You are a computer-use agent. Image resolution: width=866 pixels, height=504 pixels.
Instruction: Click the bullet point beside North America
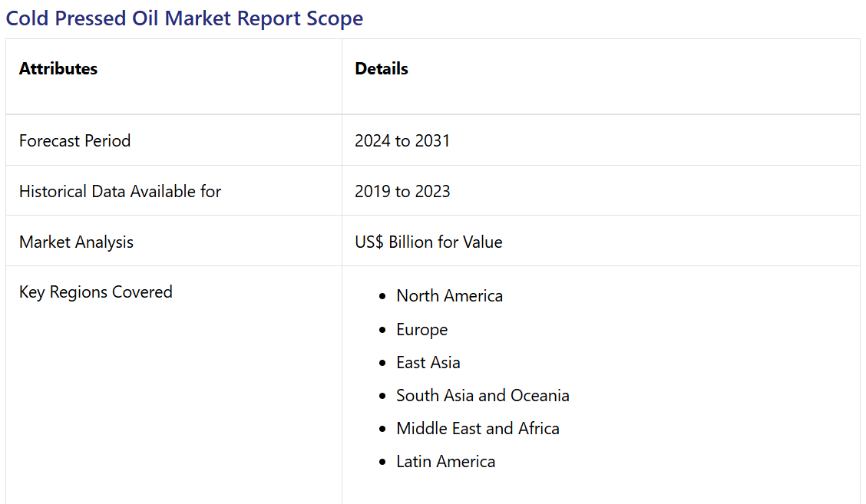[383, 297]
